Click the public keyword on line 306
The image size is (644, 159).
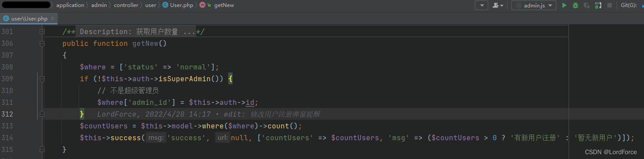(x=75, y=43)
